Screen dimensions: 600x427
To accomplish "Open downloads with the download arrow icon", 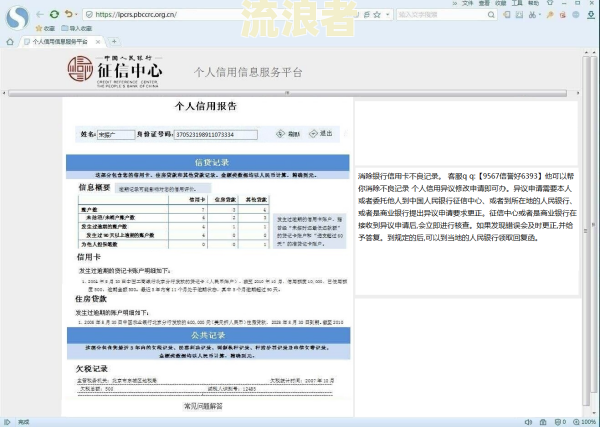I will pyautogui.click(x=591, y=15).
